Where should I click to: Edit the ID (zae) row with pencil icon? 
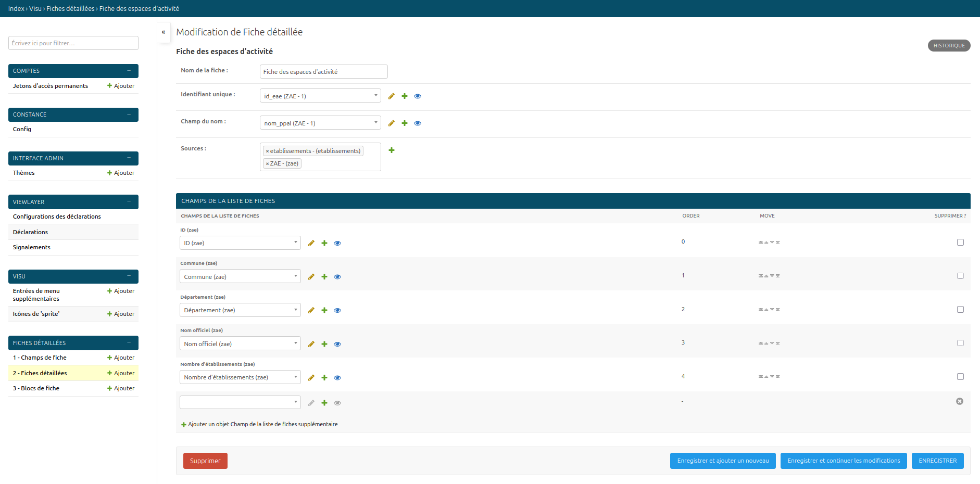tap(311, 243)
